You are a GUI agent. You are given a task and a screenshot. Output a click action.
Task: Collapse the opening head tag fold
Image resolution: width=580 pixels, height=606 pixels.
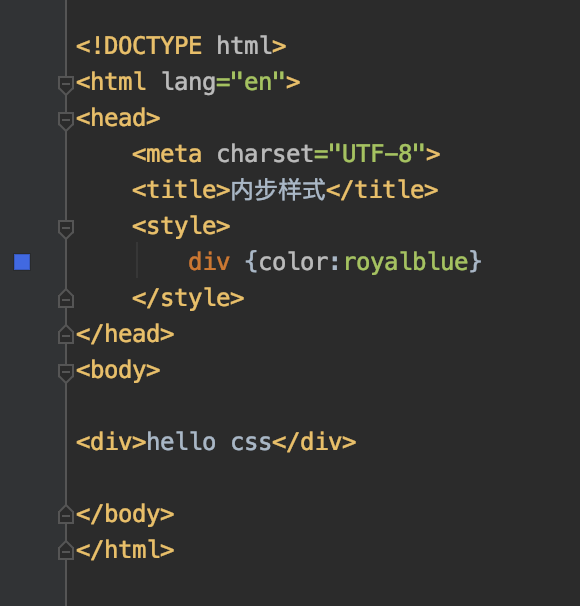[x=66, y=121]
